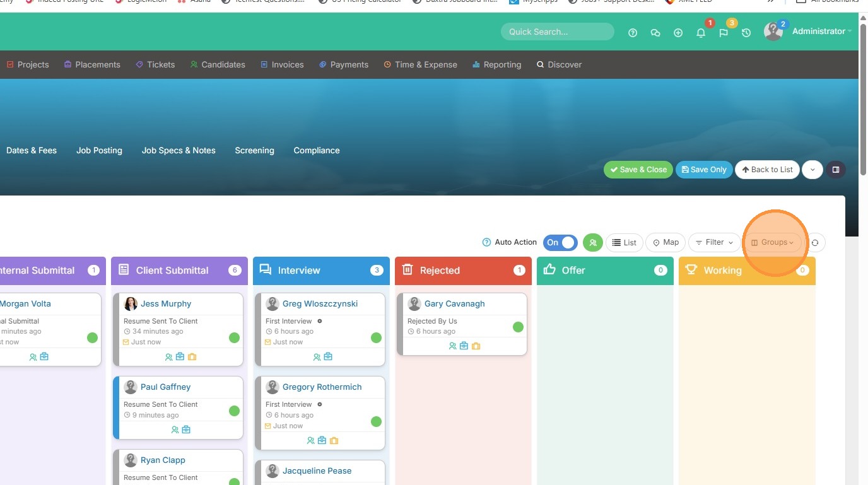This screenshot has height=485, width=868.
Task: Go Back to List
Action: pyautogui.click(x=768, y=170)
